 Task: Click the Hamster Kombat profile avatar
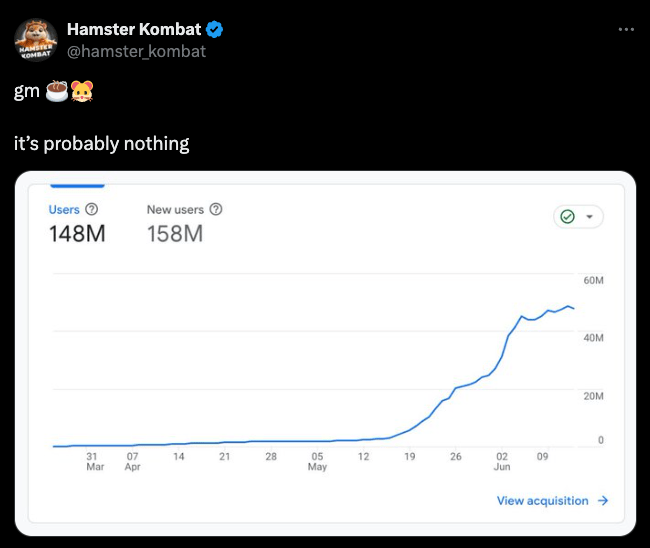click(x=36, y=40)
